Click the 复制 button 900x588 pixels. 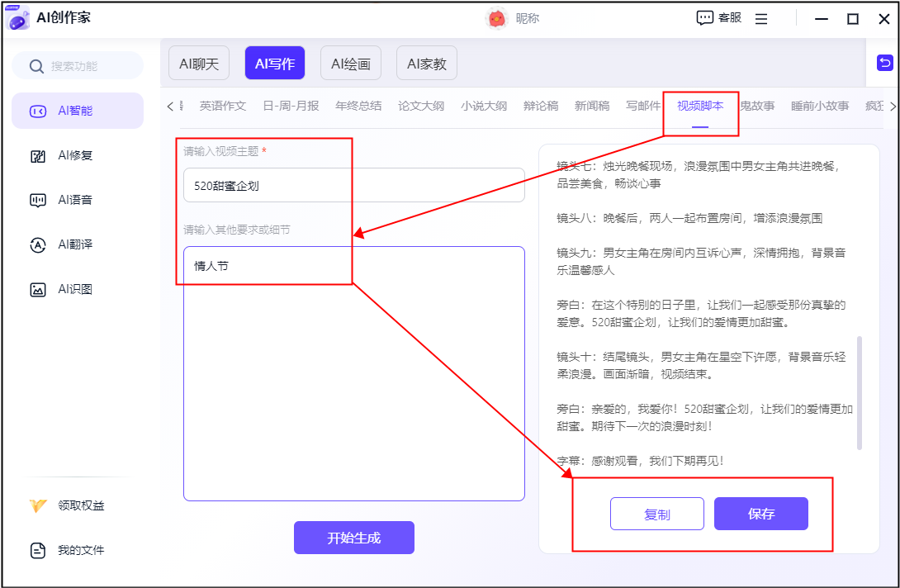point(657,514)
